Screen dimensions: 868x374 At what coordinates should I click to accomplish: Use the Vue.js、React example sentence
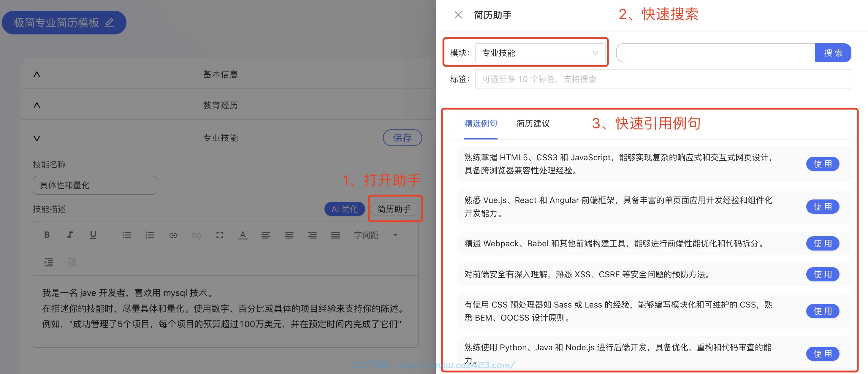pyautogui.click(x=823, y=207)
